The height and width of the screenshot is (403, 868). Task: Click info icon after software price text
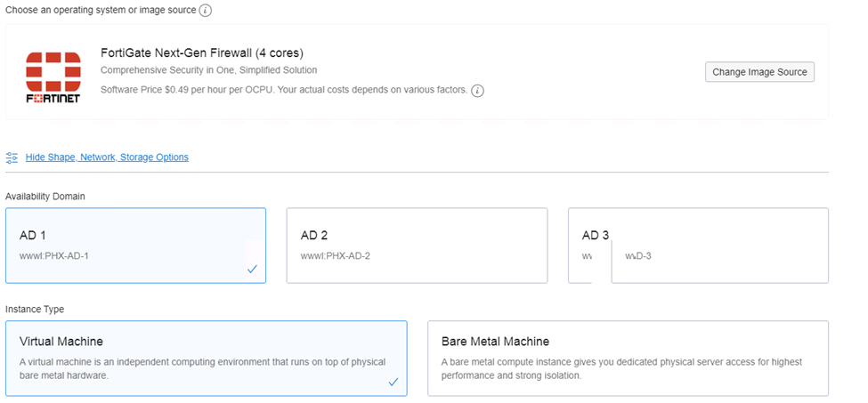(477, 91)
